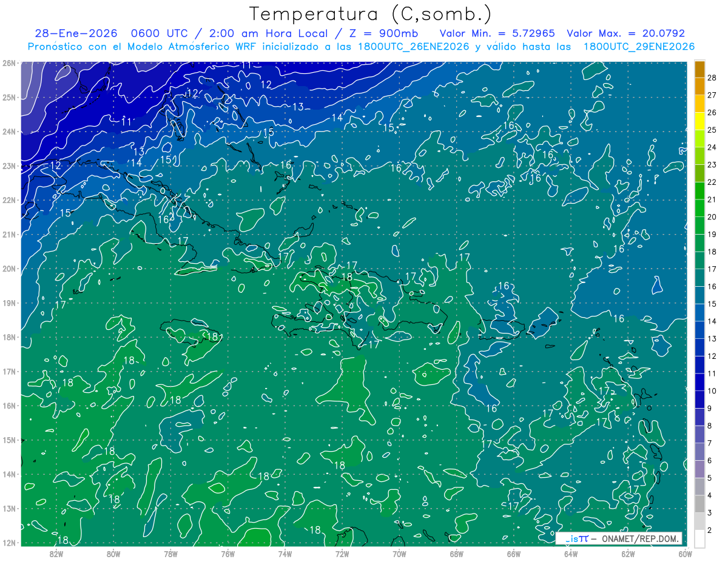
Task: Click the '74W' longitude axis label
Action: click(285, 553)
